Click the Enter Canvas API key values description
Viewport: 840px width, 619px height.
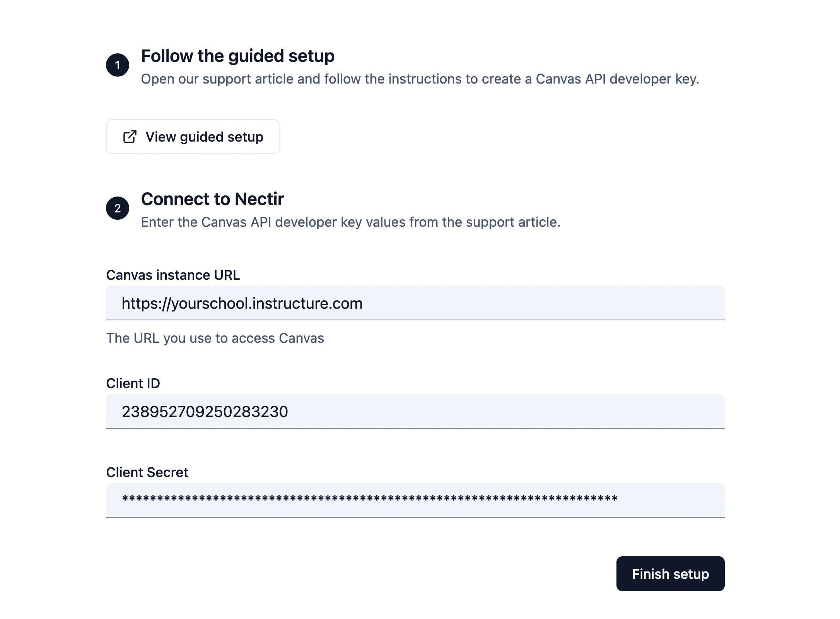351,222
